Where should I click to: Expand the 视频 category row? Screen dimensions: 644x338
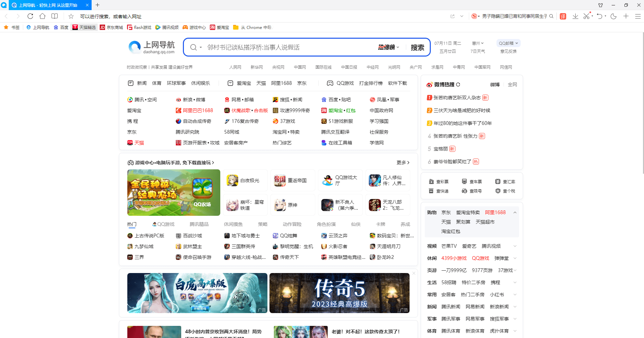tap(515, 246)
